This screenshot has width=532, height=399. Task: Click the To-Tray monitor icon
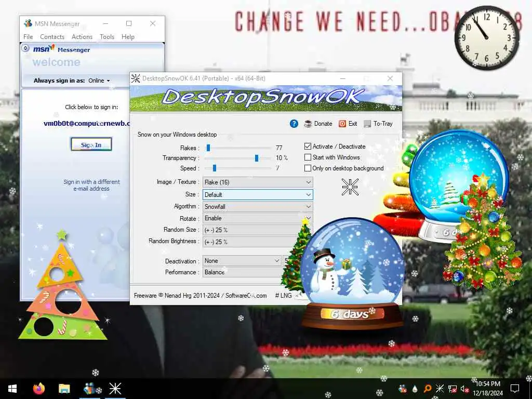(x=367, y=124)
